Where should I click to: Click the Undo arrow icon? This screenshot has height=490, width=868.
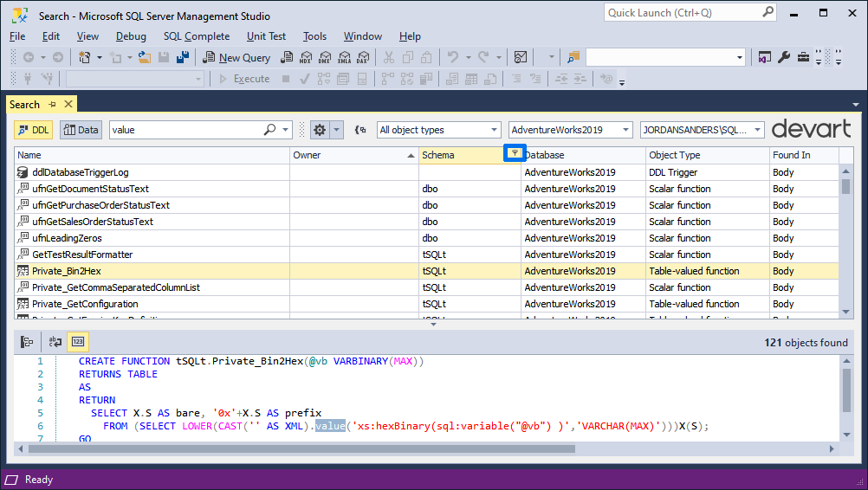point(453,57)
